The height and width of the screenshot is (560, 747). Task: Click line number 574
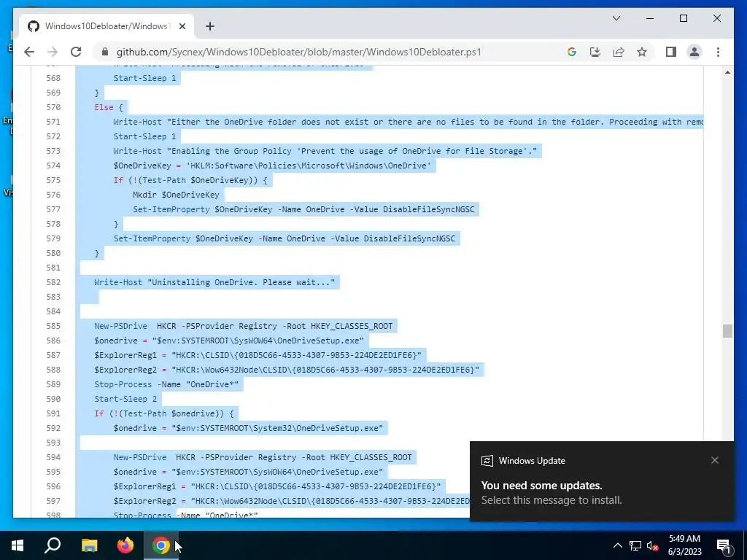tap(53, 166)
